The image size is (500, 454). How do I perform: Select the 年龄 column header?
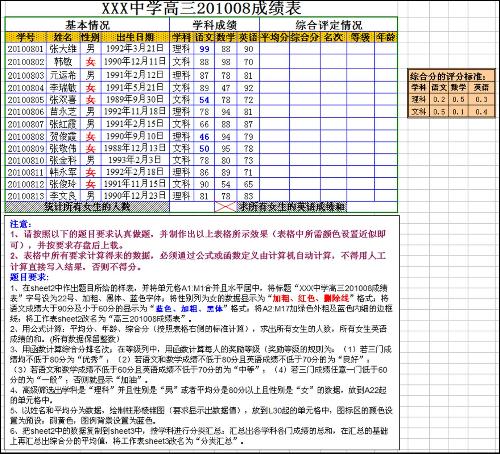pos(386,37)
